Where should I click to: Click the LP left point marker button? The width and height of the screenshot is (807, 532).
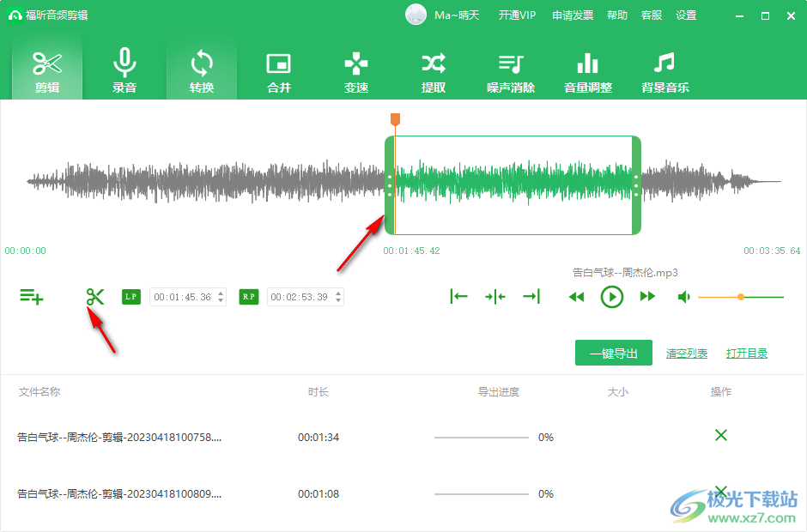click(x=131, y=297)
